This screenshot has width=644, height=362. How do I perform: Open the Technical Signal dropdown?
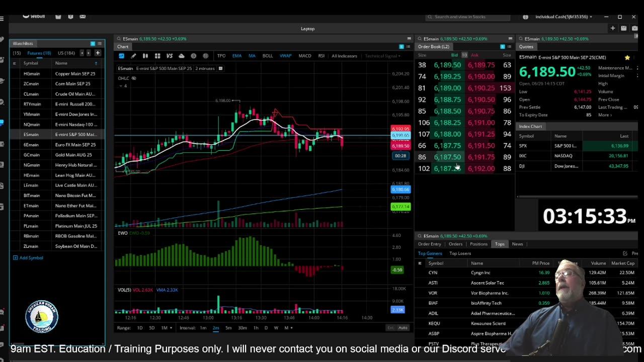point(383,56)
